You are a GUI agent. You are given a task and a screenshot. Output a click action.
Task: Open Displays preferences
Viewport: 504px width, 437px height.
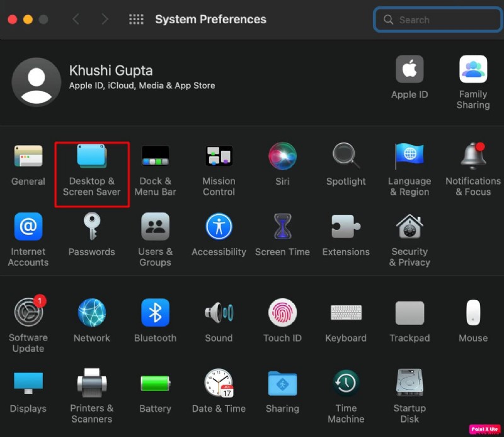coord(28,383)
